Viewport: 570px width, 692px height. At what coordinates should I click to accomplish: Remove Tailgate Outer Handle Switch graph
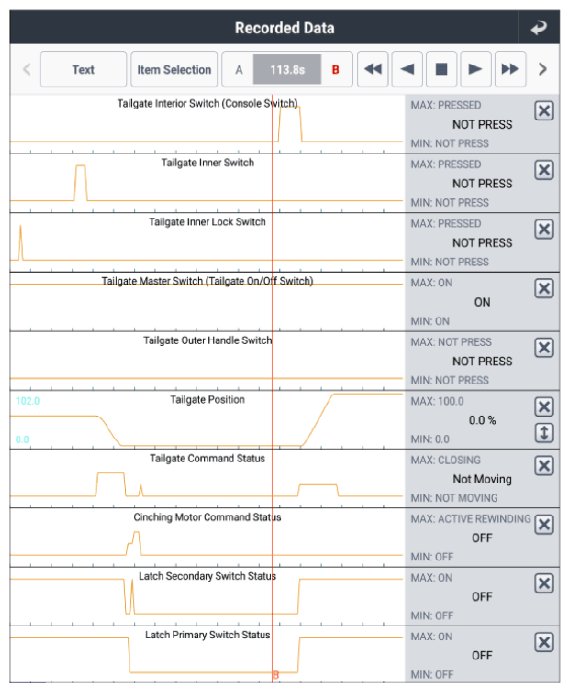[x=544, y=348]
